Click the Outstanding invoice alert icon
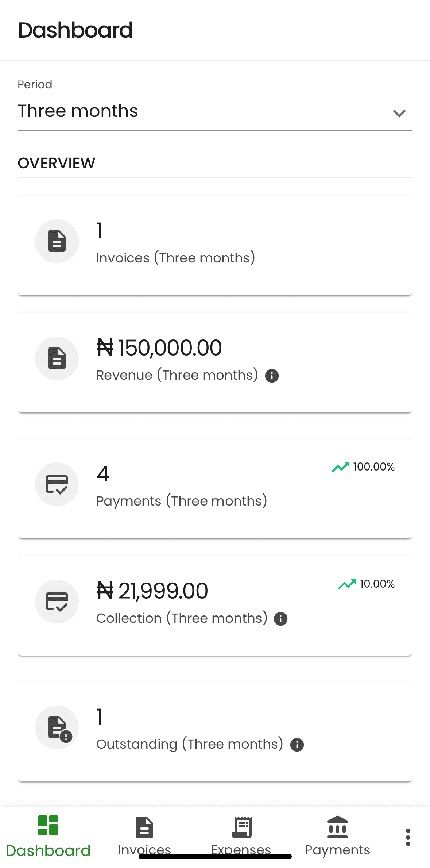The height and width of the screenshot is (868, 430). (x=57, y=727)
